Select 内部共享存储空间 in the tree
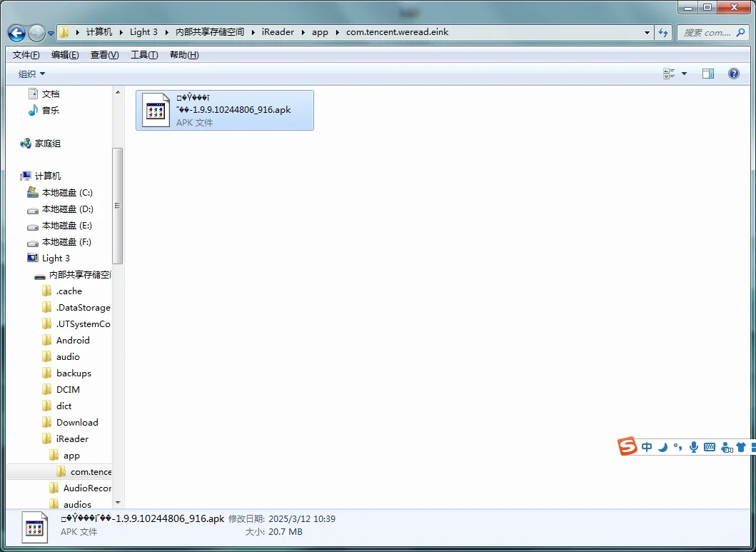Image resolution: width=756 pixels, height=552 pixels. click(73, 275)
